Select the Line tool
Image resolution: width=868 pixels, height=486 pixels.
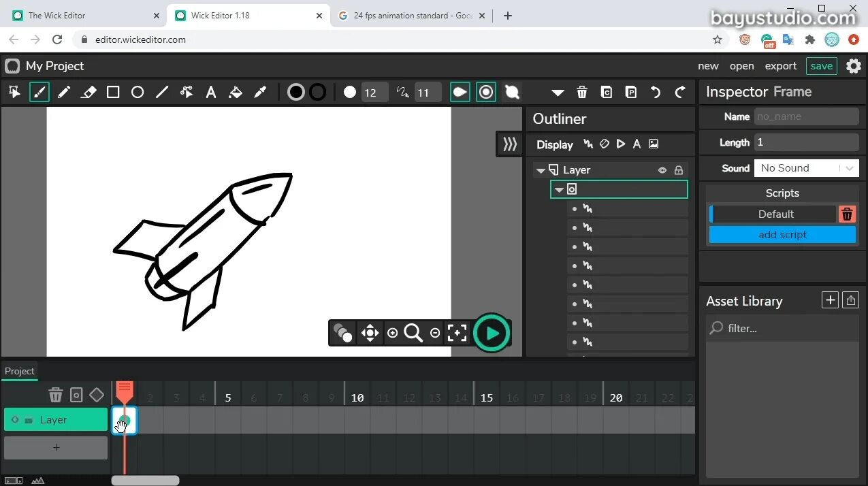(x=162, y=92)
